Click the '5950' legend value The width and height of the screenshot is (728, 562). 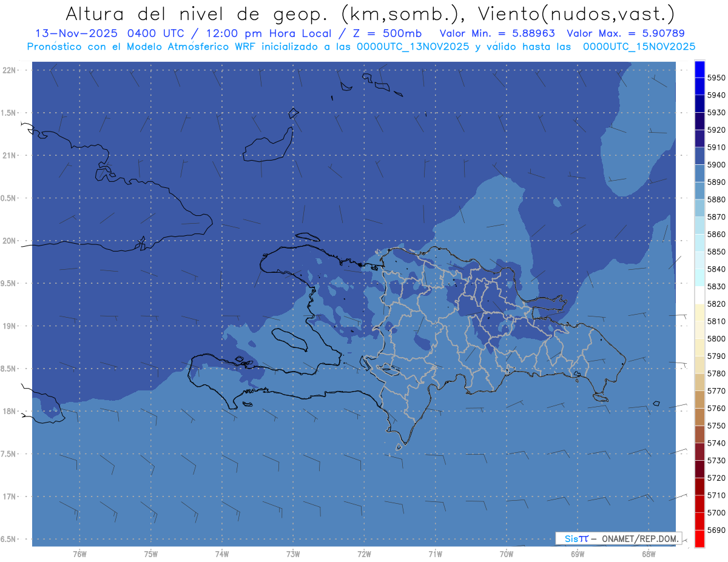[x=716, y=78]
